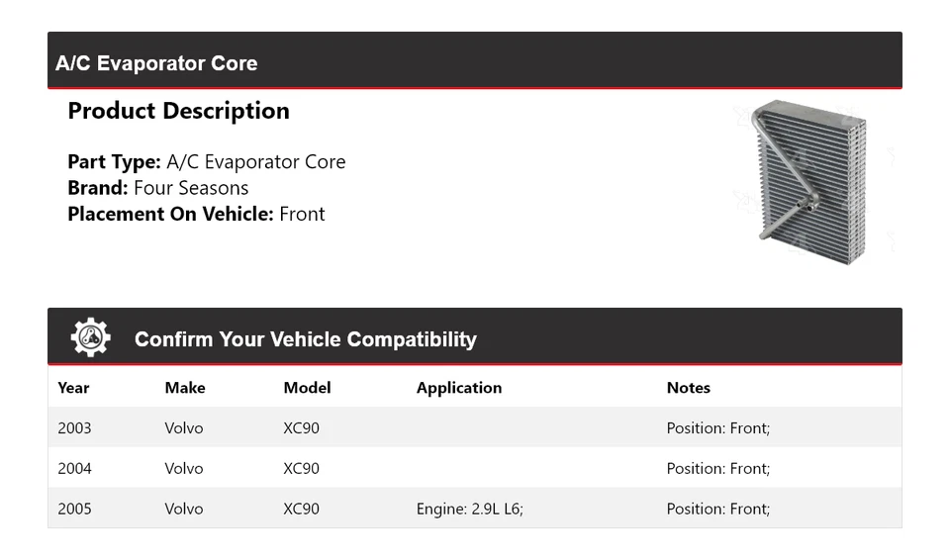Click XC90 in the 2003 row
Image resolution: width=950 pixels, height=560 pixels.
point(301,428)
